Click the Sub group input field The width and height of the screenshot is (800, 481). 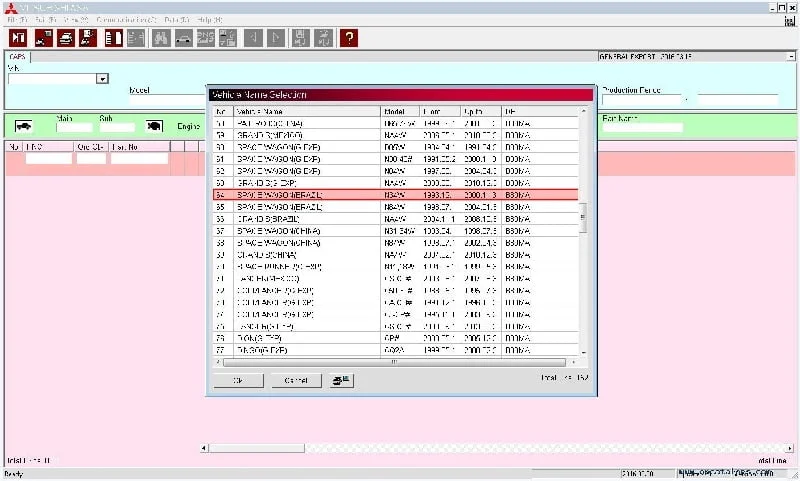[117, 128]
